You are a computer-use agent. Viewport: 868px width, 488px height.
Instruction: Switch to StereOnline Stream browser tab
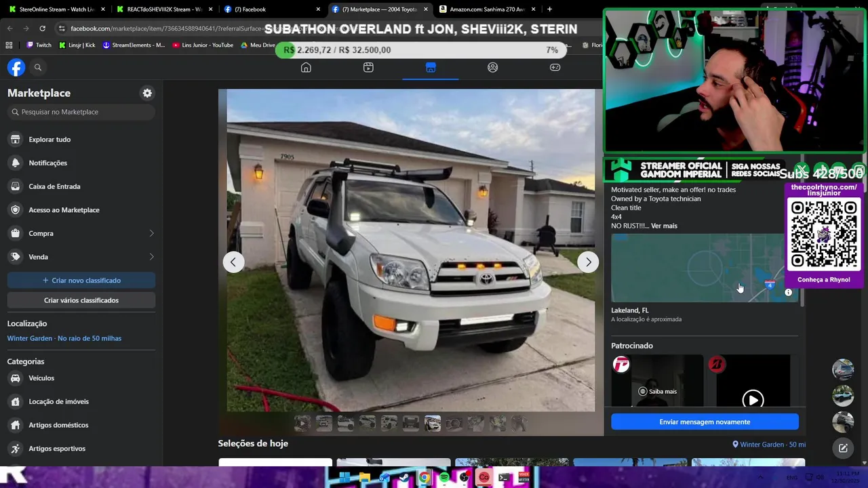click(57, 9)
